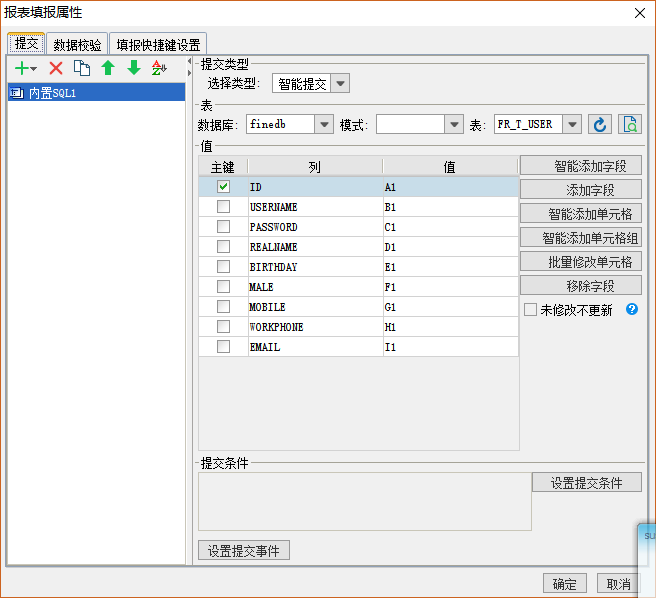The height and width of the screenshot is (598, 656).
Task: Click the 添加字段 button
Action: (581, 190)
